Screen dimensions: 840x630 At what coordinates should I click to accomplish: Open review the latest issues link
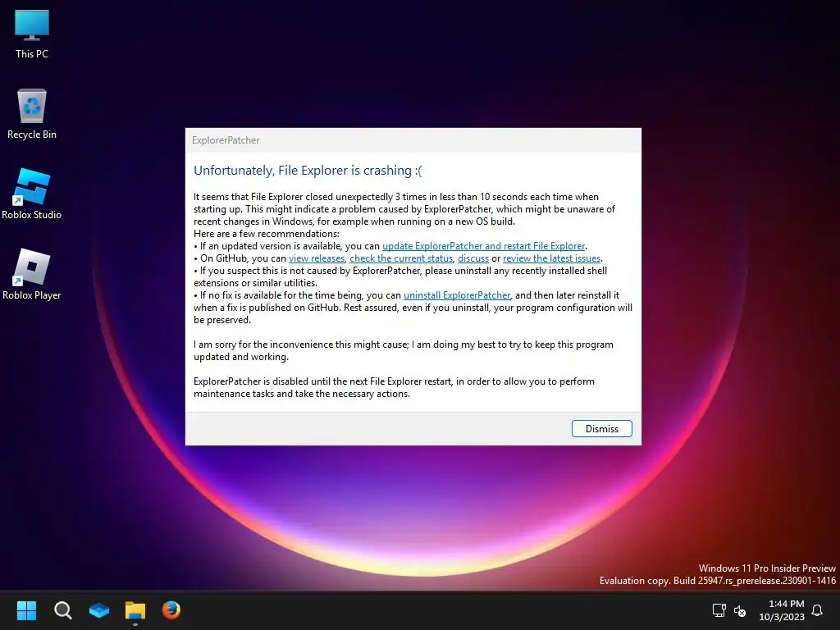(552, 258)
